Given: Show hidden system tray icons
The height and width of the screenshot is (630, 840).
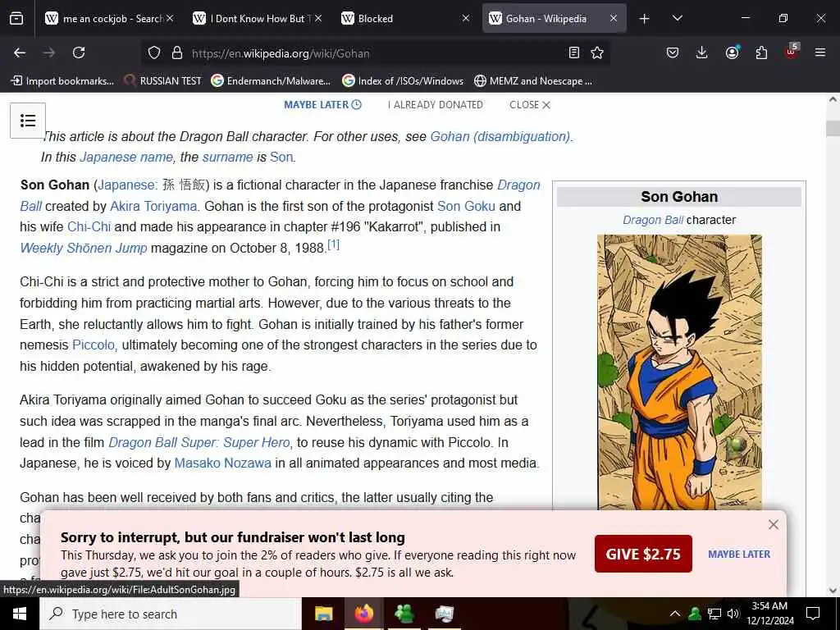Looking at the screenshot, I should click(x=675, y=614).
